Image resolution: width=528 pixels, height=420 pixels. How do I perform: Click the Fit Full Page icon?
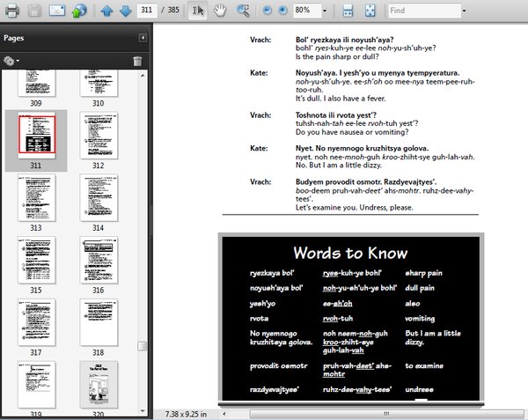[370, 11]
